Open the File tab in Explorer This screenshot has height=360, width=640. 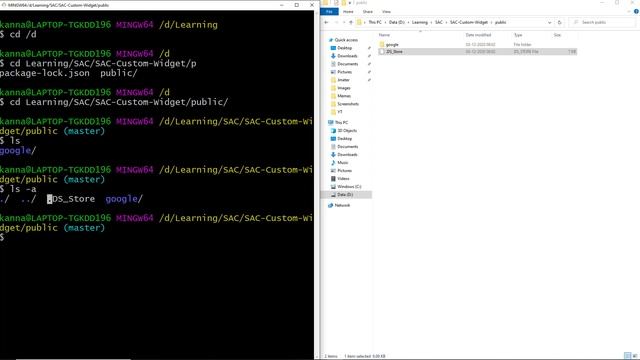(329, 11)
